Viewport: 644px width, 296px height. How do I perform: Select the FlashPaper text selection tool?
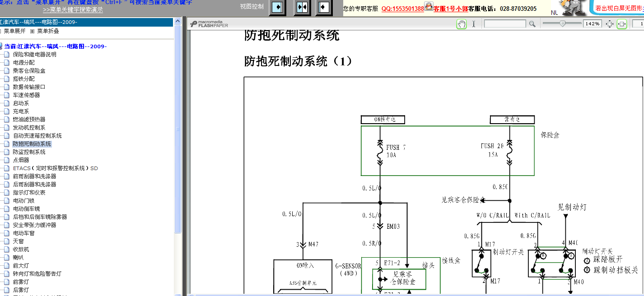click(x=474, y=24)
